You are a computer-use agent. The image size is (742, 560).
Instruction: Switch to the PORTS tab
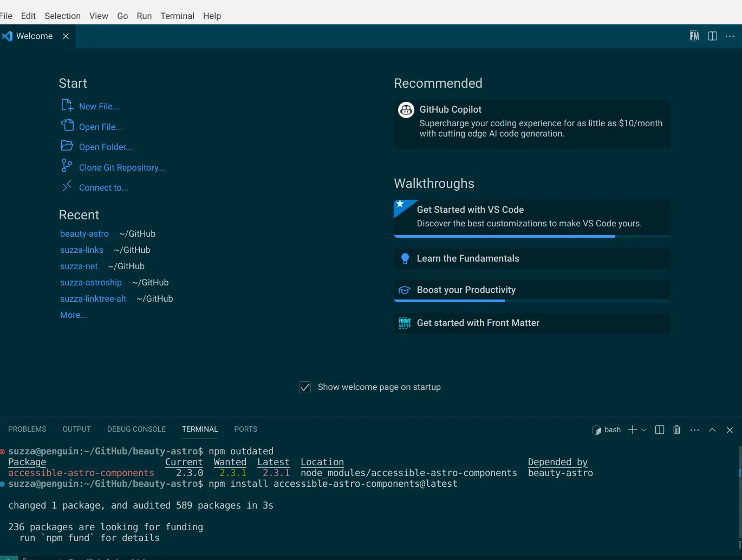point(245,429)
